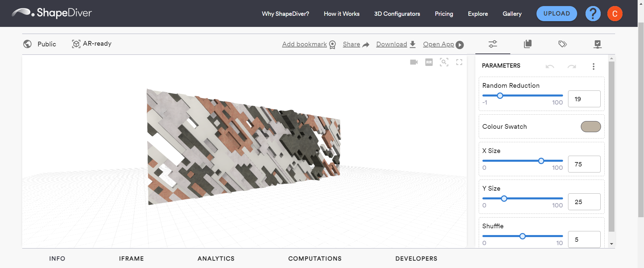Screen dimensions: 644x268
Task: Switch to the tags panel tab
Action: click(562, 44)
